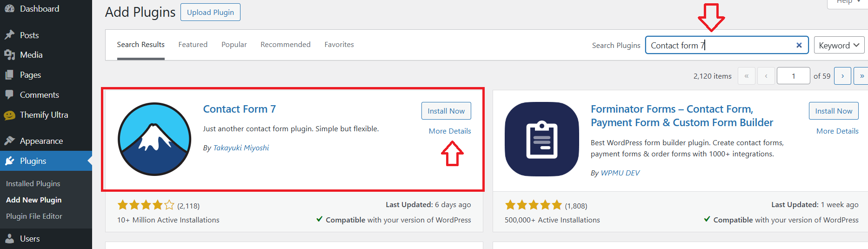Click the Posts pushpin icon
The image size is (868, 249).
(x=9, y=35)
